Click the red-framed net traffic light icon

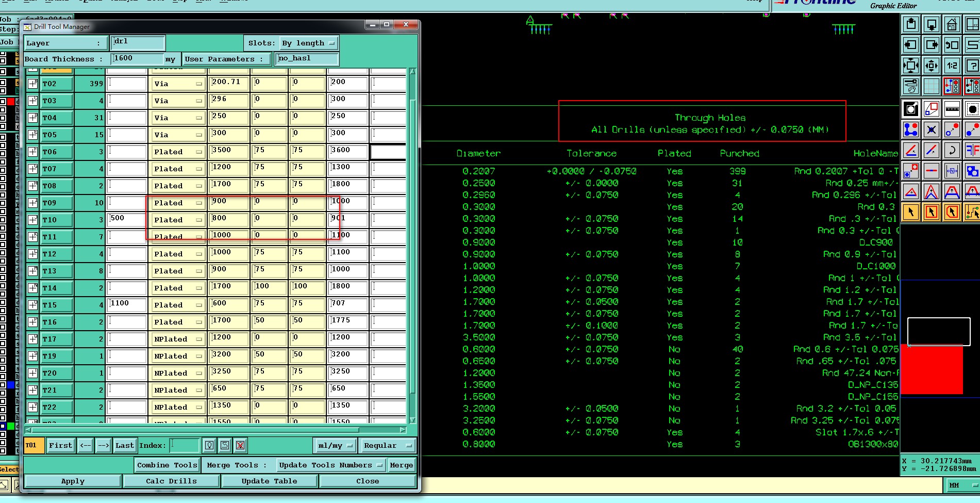[x=952, y=86]
